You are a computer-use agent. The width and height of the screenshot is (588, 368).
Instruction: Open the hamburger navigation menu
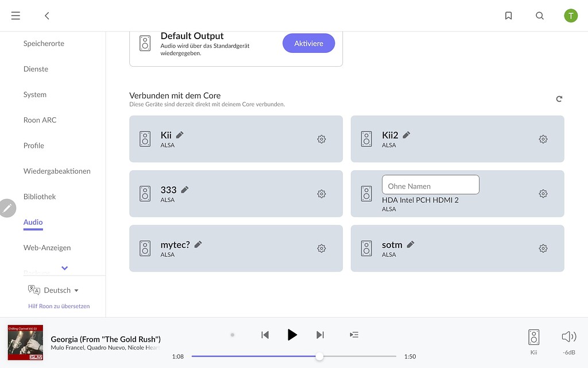coord(16,16)
